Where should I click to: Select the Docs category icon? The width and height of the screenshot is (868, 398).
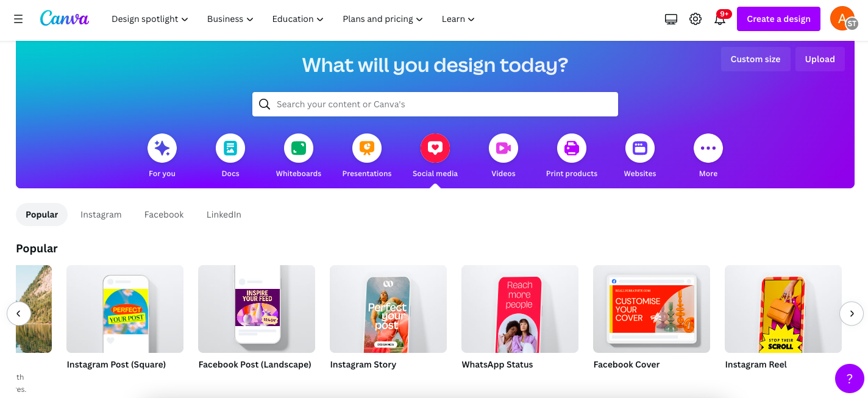coord(230,148)
